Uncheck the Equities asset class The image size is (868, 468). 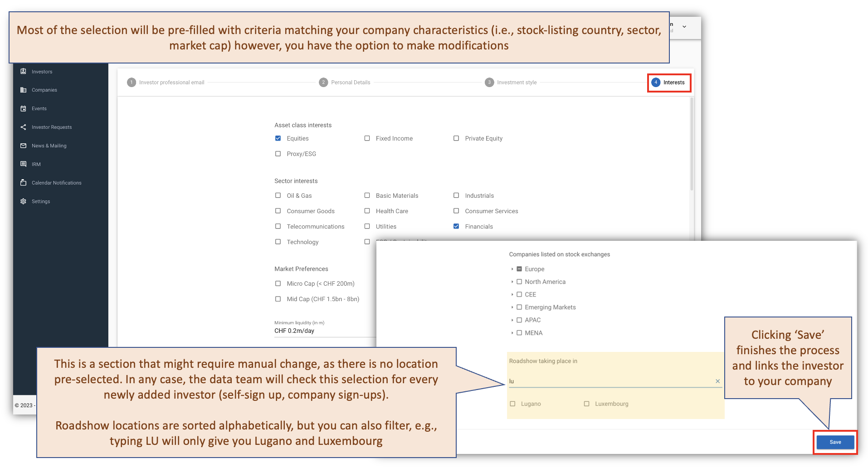(278, 138)
